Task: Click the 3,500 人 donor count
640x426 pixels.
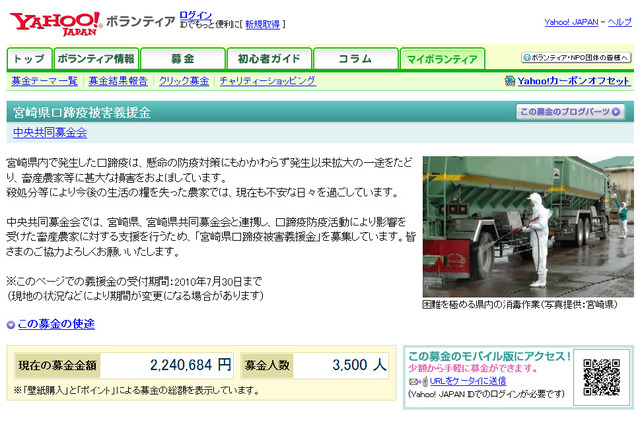Action: coord(359,365)
